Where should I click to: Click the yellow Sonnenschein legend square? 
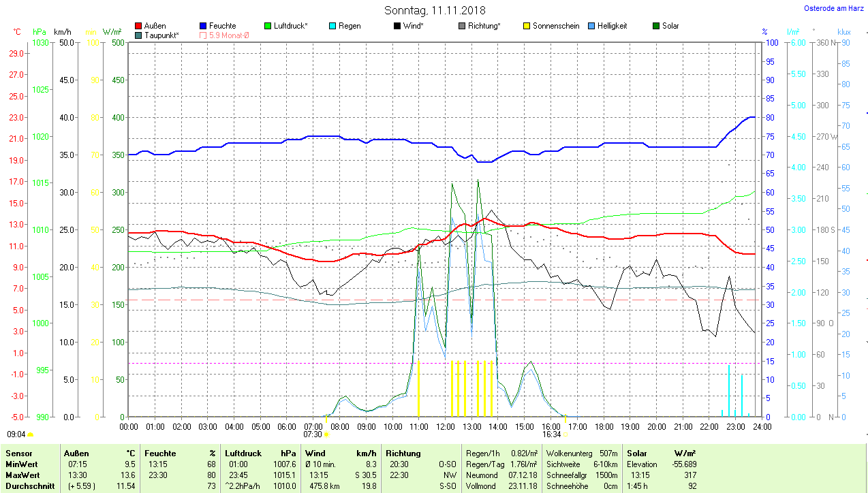527,26
